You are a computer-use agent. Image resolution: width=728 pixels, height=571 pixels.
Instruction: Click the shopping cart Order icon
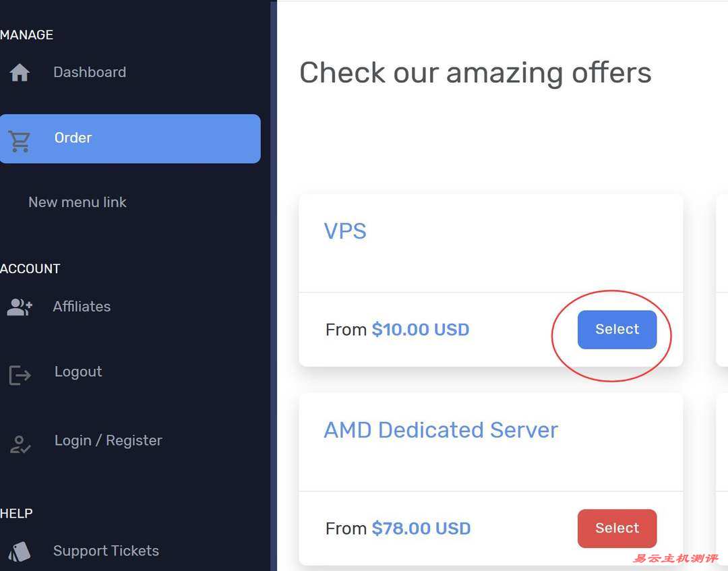point(20,140)
